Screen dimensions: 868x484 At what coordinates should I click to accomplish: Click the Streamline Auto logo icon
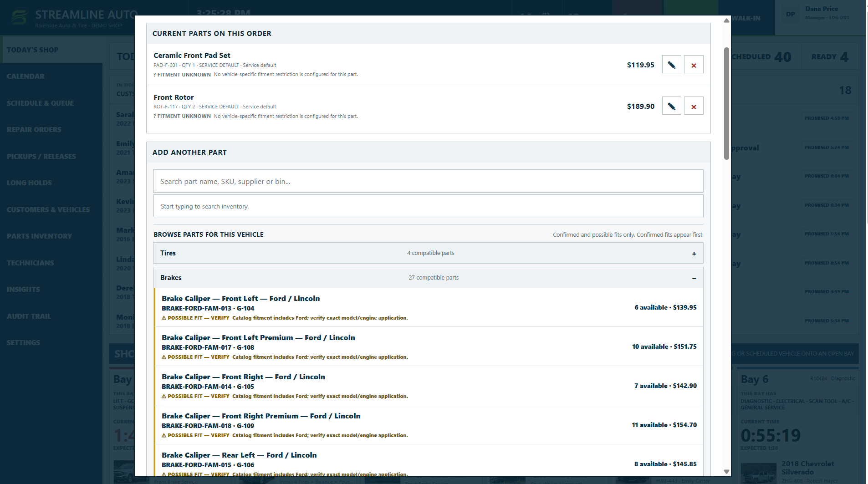point(20,18)
